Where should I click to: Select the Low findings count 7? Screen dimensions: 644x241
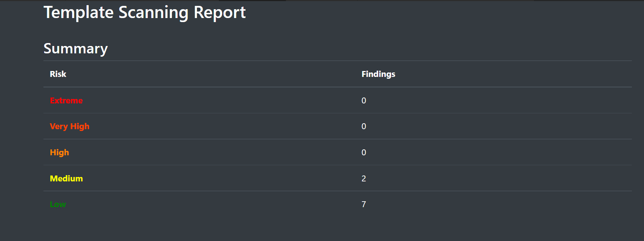(364, 204)
